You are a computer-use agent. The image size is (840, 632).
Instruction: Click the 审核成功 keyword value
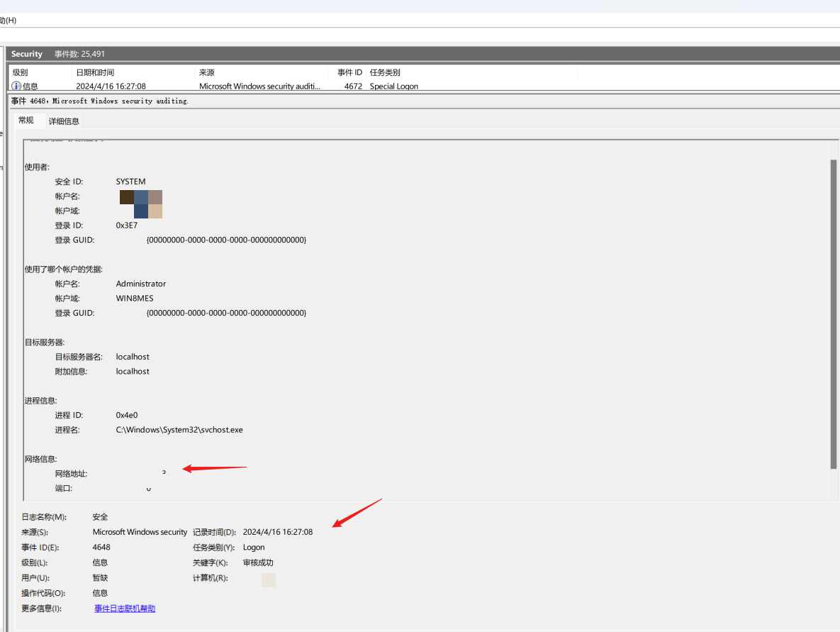coord(258,562)
